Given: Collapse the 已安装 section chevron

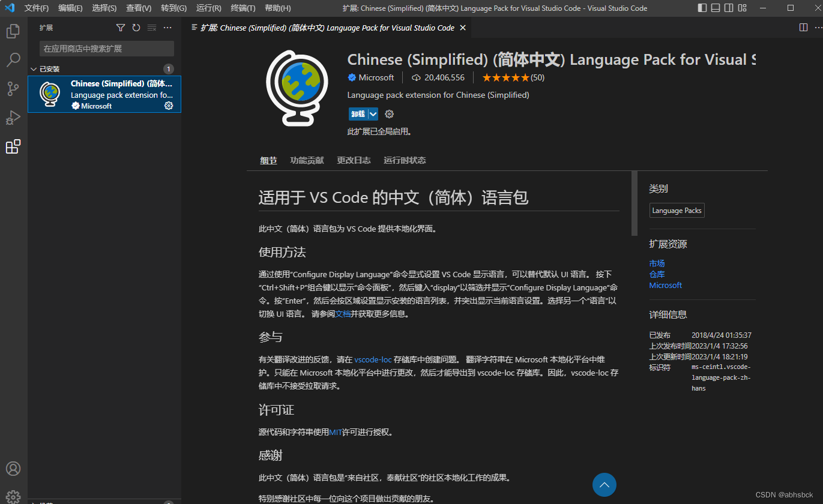Looking at the screenshot, I should (x=34, y=69).
